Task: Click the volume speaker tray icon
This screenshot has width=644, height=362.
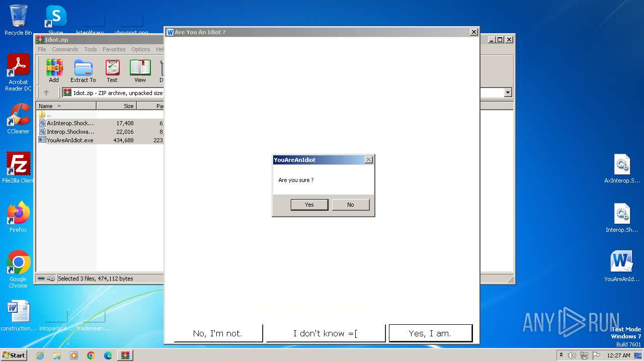Action: (572, 355)
